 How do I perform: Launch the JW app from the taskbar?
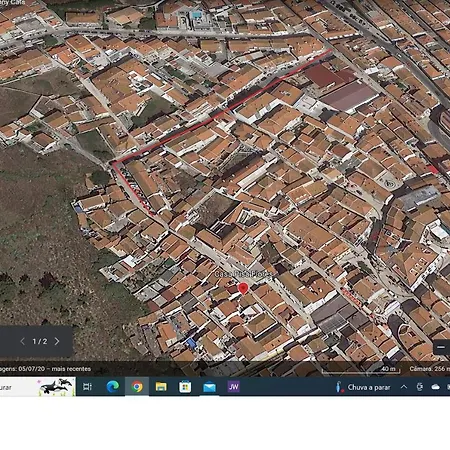coord(234,387)
